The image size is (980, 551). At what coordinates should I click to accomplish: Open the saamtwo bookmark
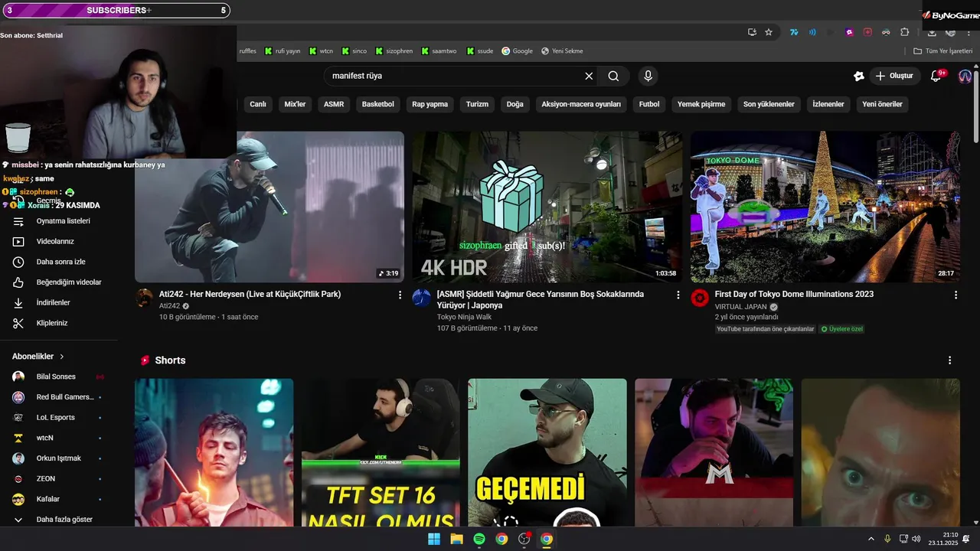pos(439,51)
